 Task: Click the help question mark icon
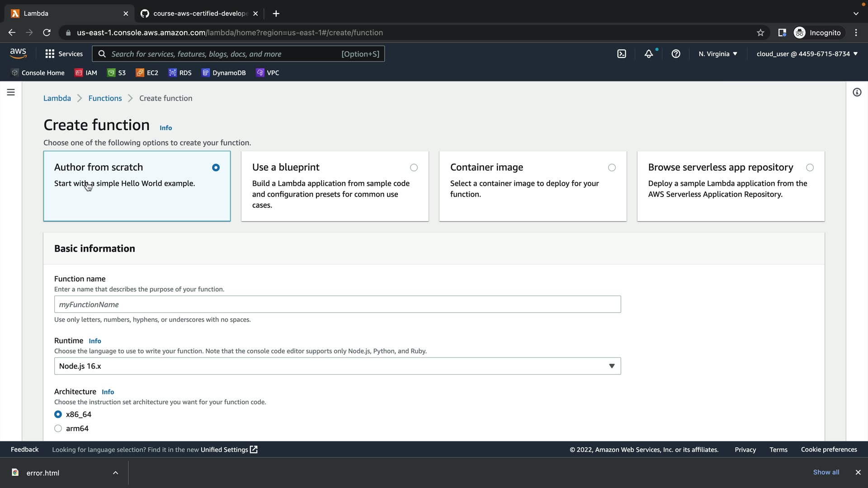coord(676,54)
